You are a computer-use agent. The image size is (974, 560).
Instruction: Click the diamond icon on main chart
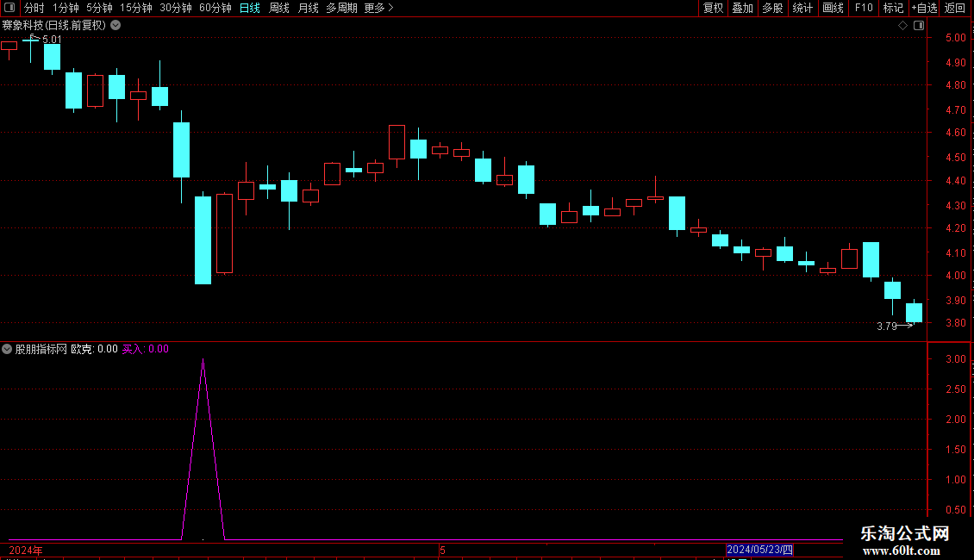(903, 26)
